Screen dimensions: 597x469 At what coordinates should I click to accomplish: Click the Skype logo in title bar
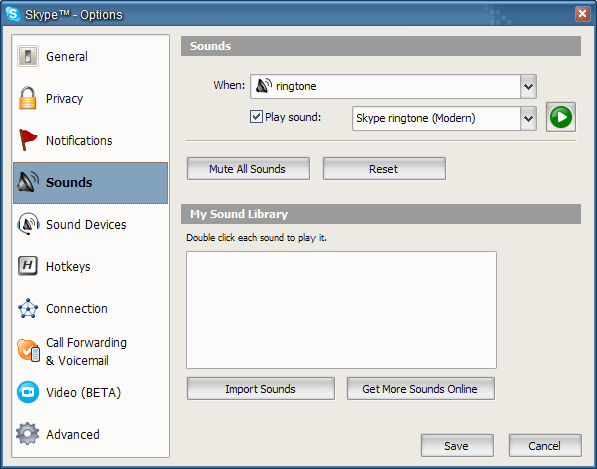(x=13, y=14)
